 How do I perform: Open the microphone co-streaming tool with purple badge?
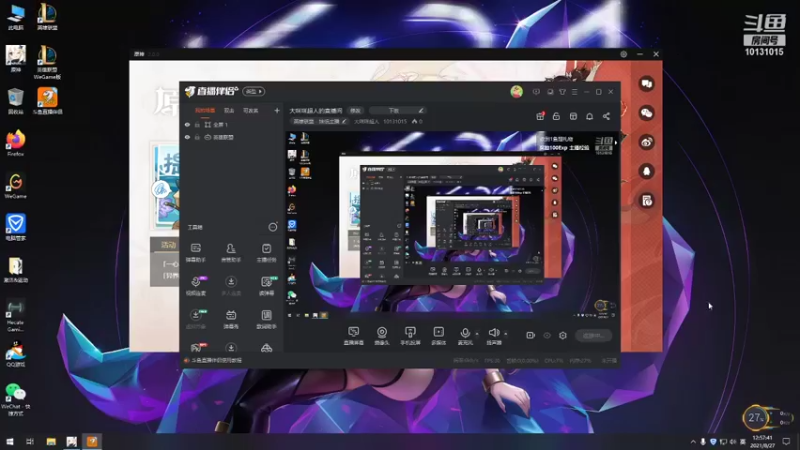195,286
